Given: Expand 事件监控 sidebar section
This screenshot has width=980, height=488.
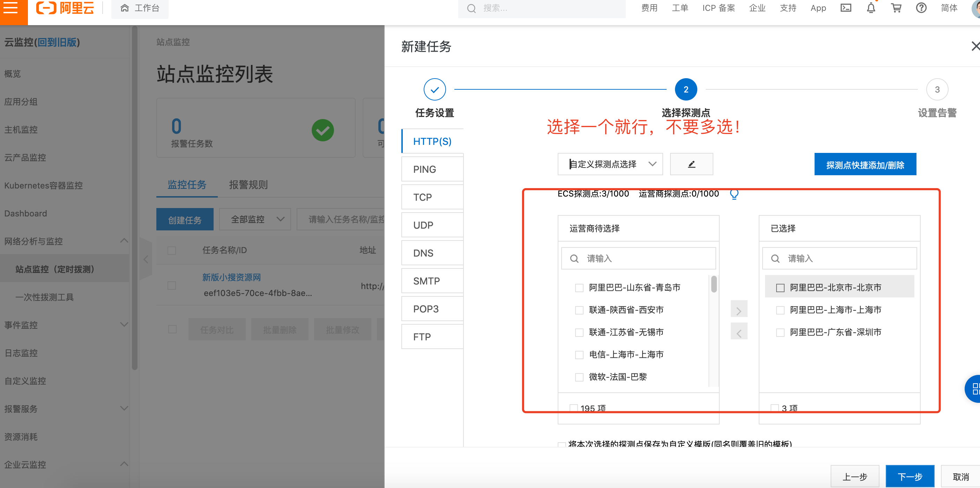Looking at the screenshot, I should (124, 325).
